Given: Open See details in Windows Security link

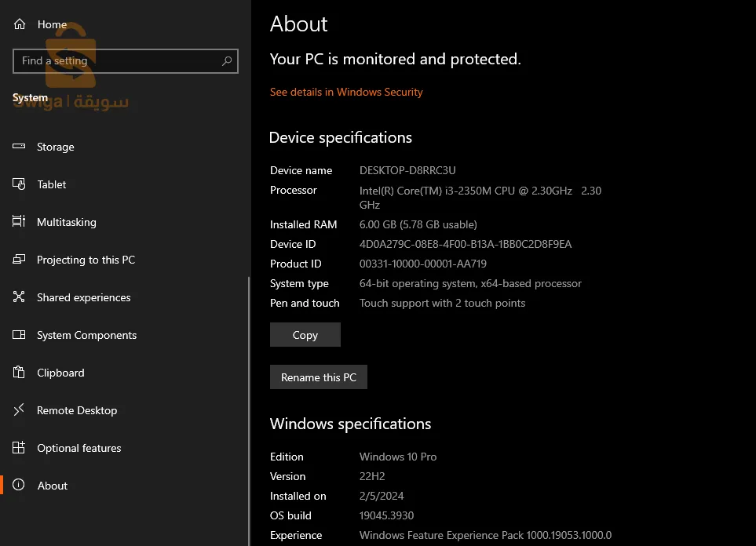Looking at the screenshot, I should tap(346, 92).
